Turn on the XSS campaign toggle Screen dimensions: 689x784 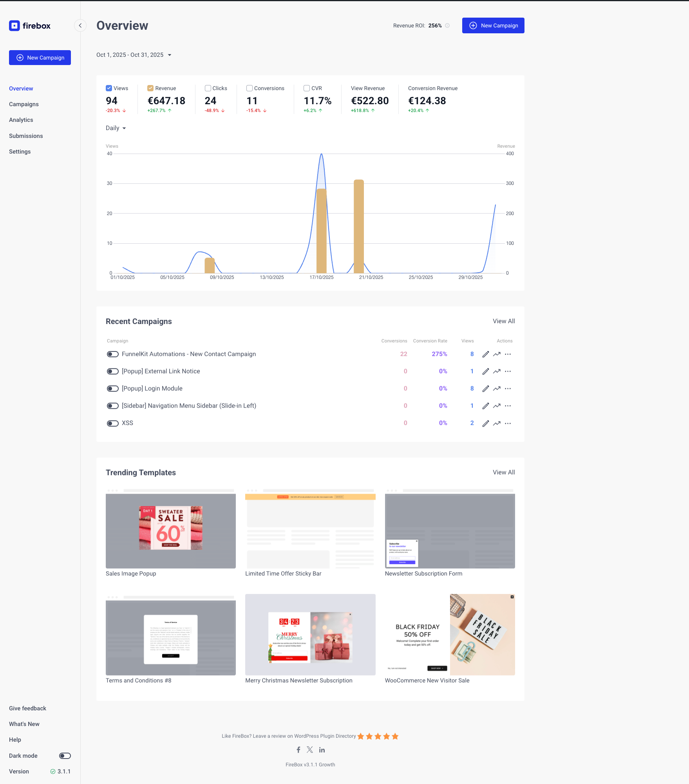click(113, 423)
